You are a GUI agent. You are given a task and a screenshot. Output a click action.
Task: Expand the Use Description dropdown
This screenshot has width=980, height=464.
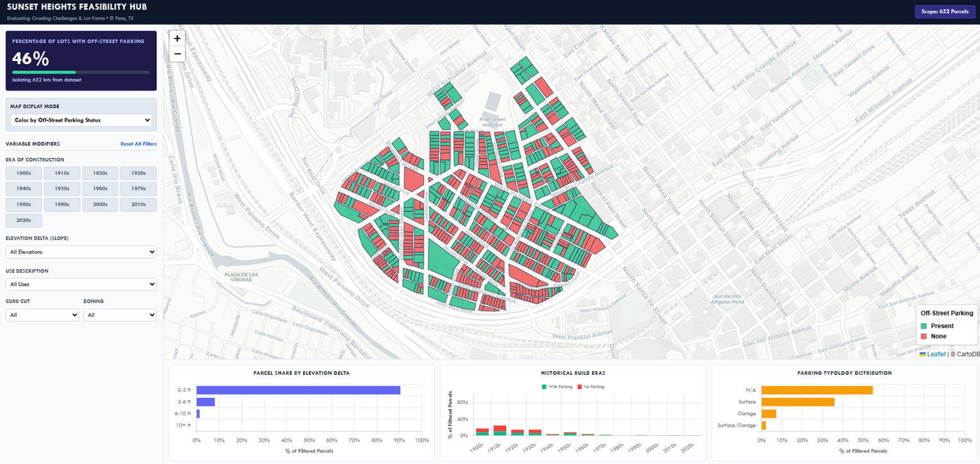coord(81,284)
